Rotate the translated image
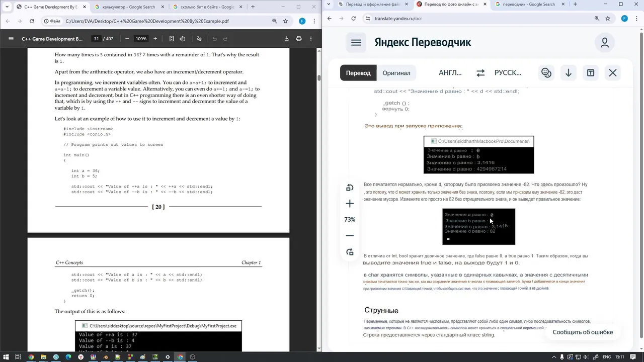Screen dimensions: 644x362 (x=350, y=188)
